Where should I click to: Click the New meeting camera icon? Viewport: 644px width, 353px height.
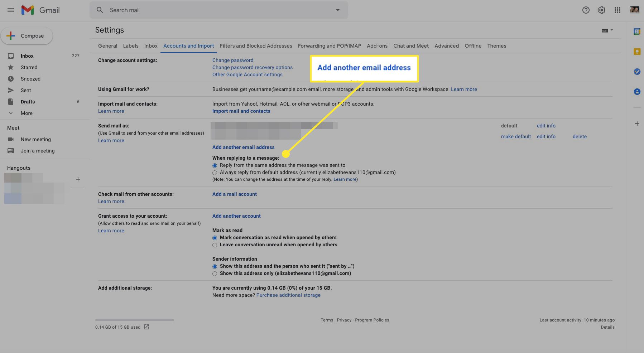coord(11,139)
